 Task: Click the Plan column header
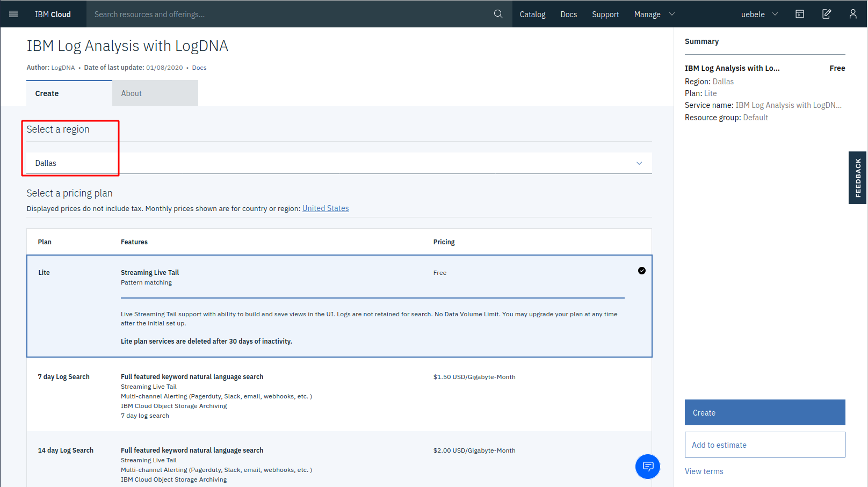[45, 242]
